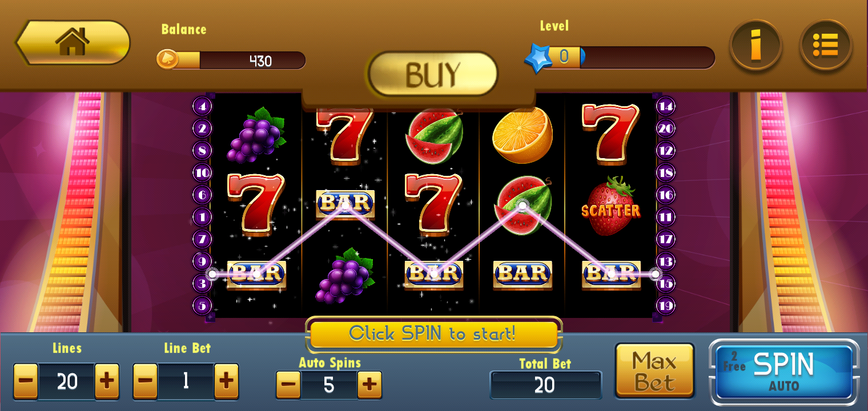The image size is (868, 411).
Task: Start the SPIN AUTO button
Action: click(x=783, y=372)
